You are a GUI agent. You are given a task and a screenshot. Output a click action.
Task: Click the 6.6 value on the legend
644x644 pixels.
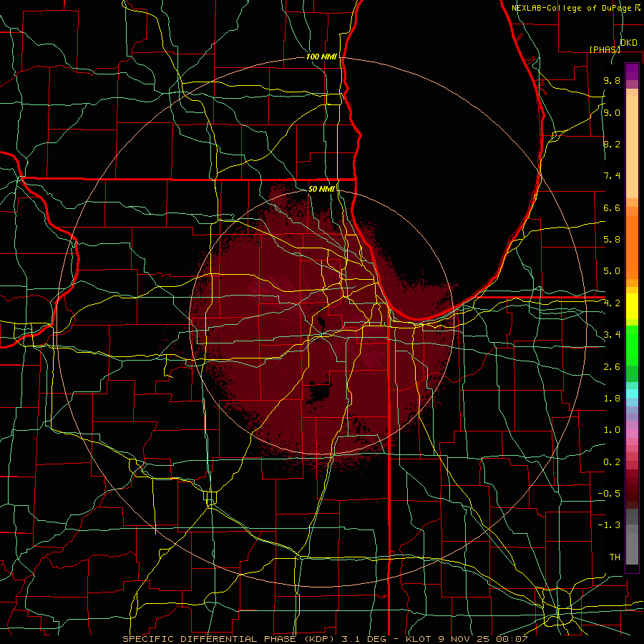click(612, 208)
